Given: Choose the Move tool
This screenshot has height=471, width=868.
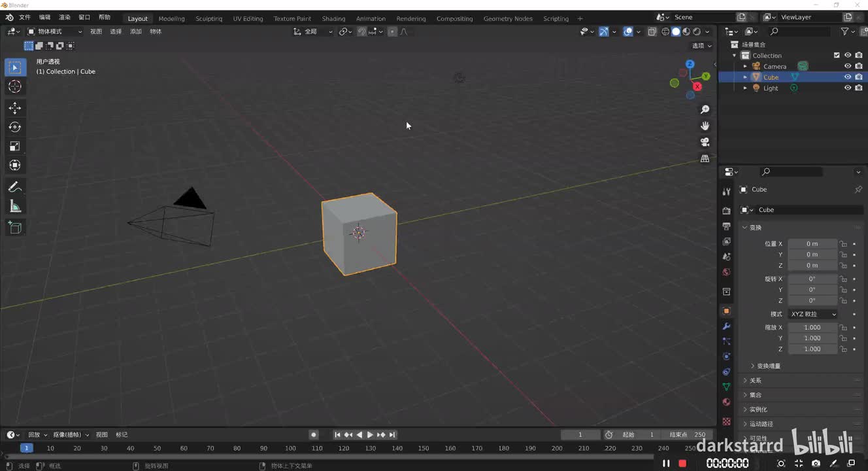Looking at the screenshot, I should coord(15,108).
